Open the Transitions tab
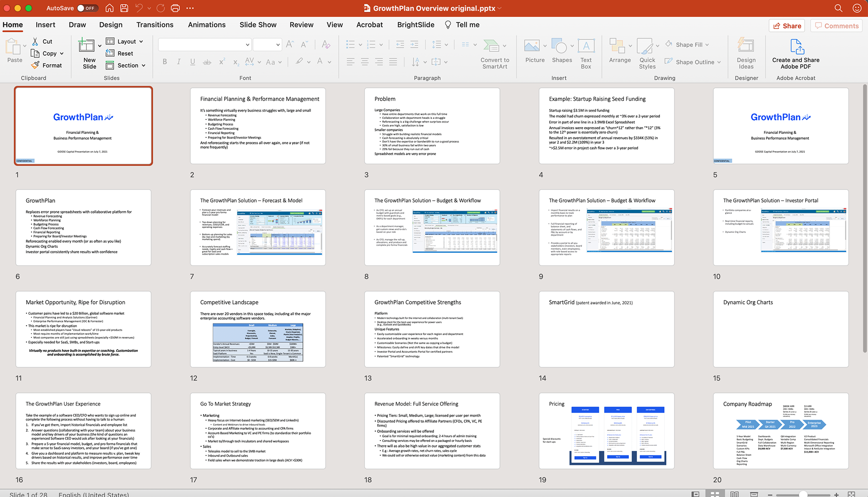Screen dimensions: 868x497 [x=155, y=25]
